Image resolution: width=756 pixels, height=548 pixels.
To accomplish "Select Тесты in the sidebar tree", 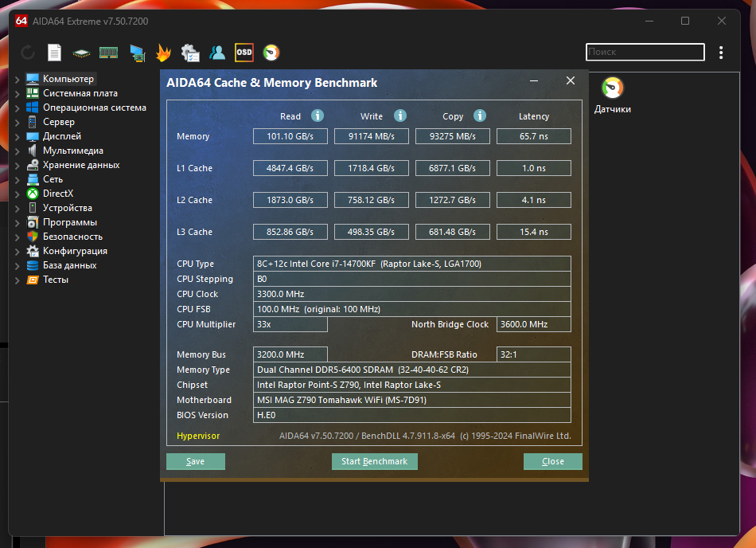I will pyautogui.click(x=55, y=280).
